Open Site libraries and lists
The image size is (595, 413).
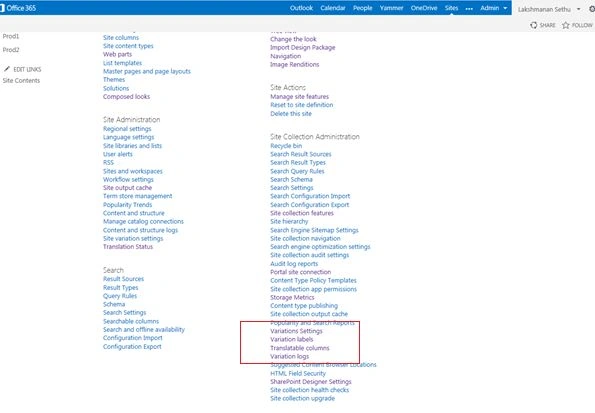(132, 146)
